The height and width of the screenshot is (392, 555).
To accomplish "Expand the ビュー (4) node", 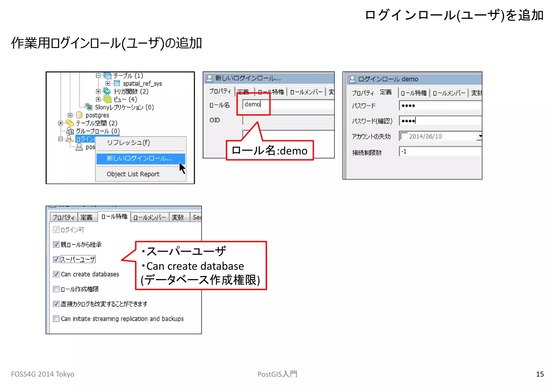I will tap(98, 99).
